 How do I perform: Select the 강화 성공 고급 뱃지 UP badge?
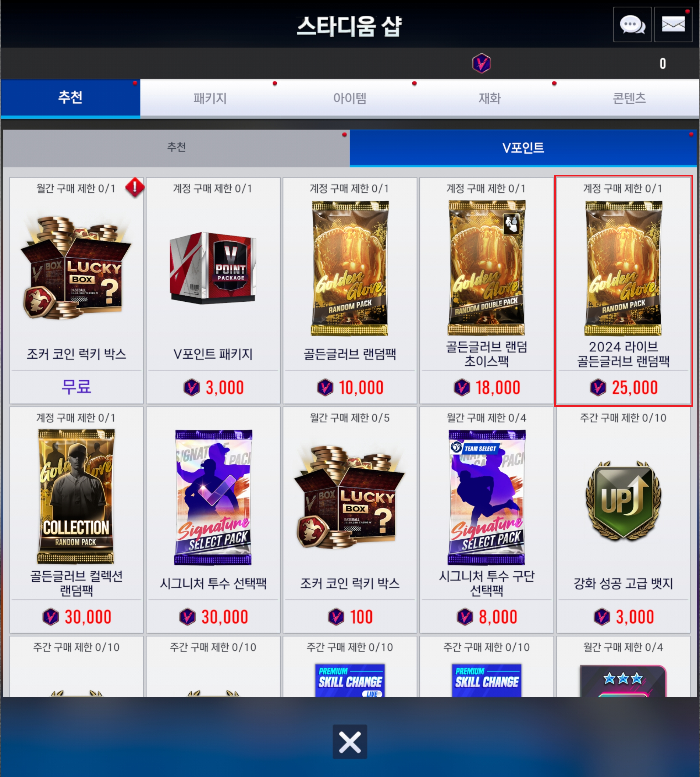623,501
